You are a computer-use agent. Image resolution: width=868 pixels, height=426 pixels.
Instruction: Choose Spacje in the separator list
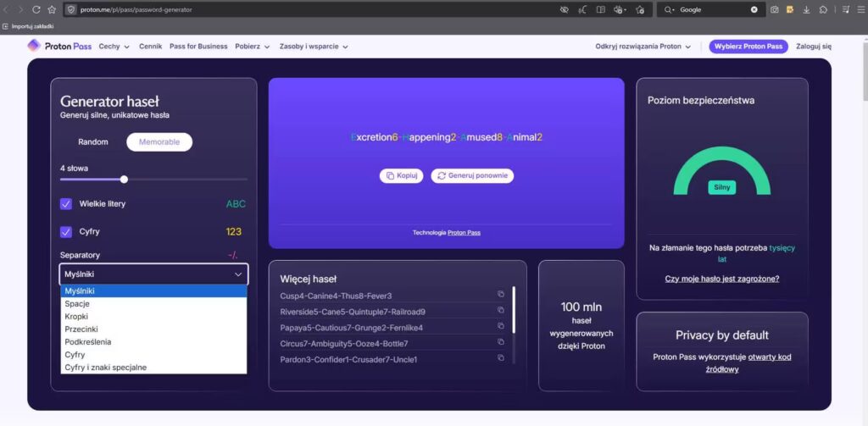pyautogui.click(x=154, y=304)
